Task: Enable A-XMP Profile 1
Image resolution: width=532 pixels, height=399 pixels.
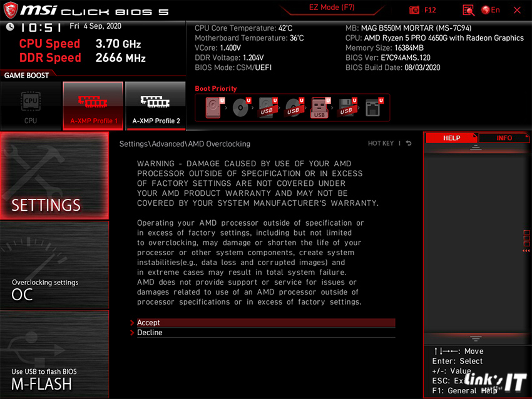Action: (93, 106)
